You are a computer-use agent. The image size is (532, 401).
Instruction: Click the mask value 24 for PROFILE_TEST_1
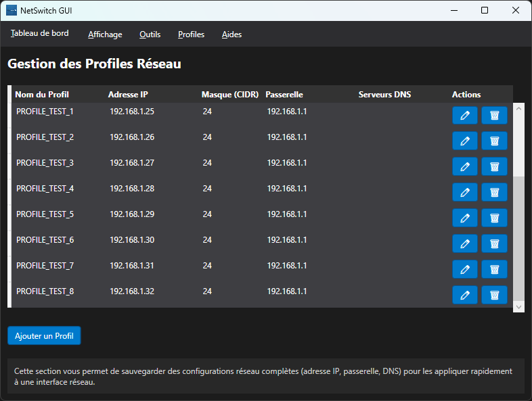tap(207, 112)
